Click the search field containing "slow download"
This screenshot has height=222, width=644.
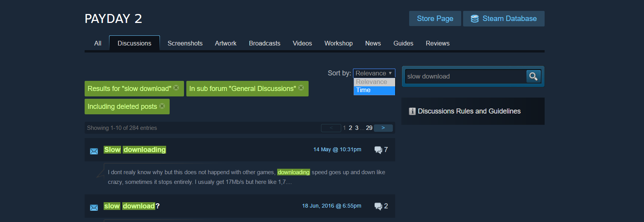point(466,76)
